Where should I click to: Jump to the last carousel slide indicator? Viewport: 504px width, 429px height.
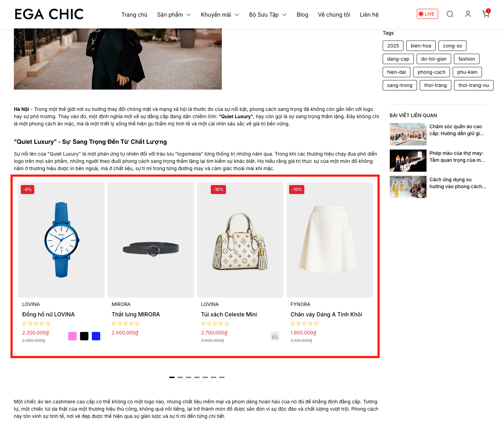[222, 377]
